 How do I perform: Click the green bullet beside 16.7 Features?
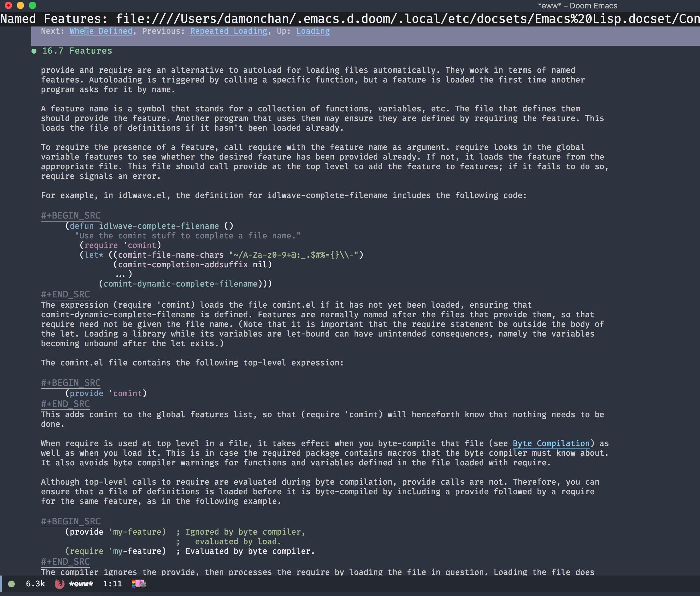(x=34, y=51)
